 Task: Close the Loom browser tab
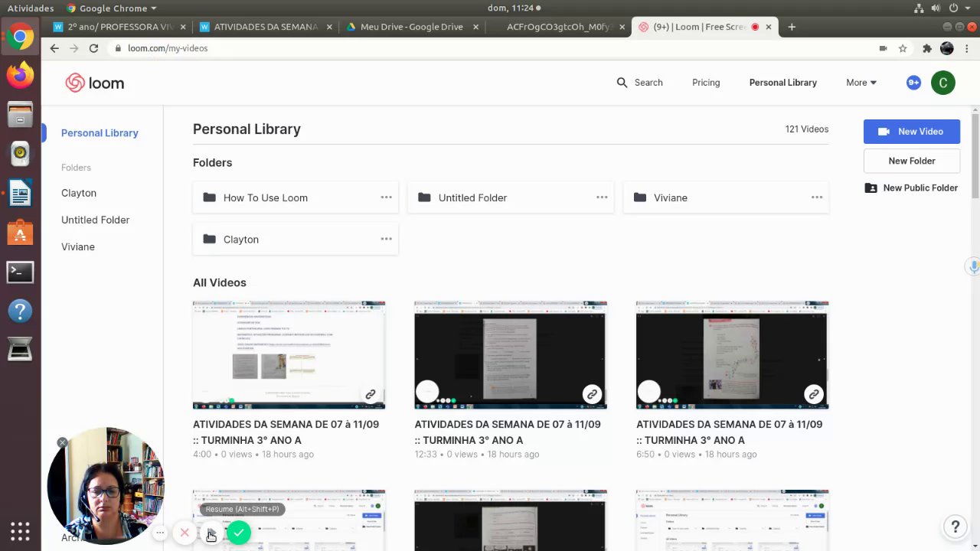pos(769,27)
